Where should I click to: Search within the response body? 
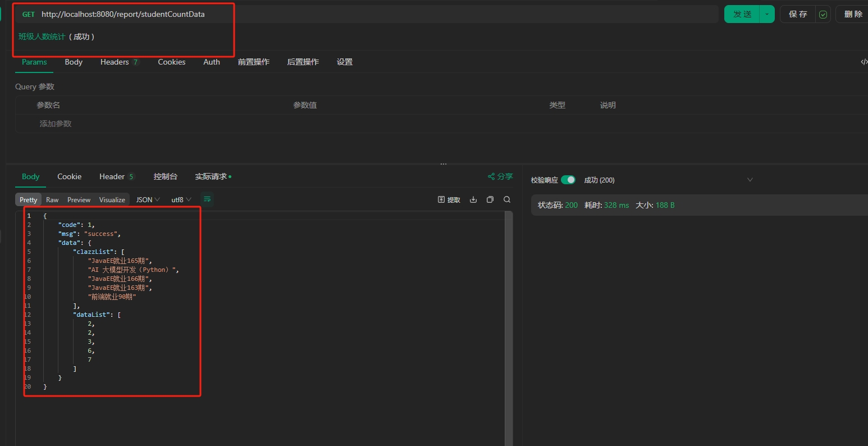point(506,199)
